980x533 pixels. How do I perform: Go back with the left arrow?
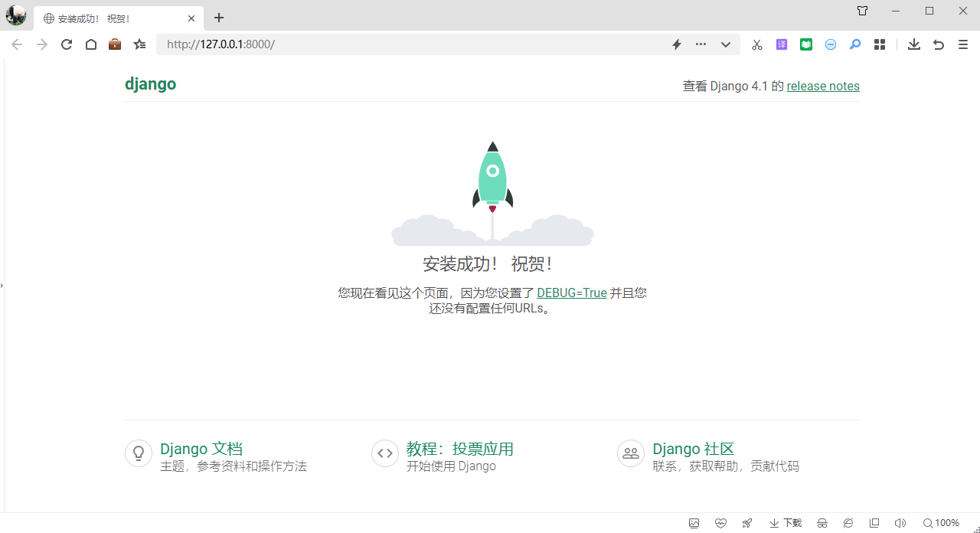click(x=17, y=44)
